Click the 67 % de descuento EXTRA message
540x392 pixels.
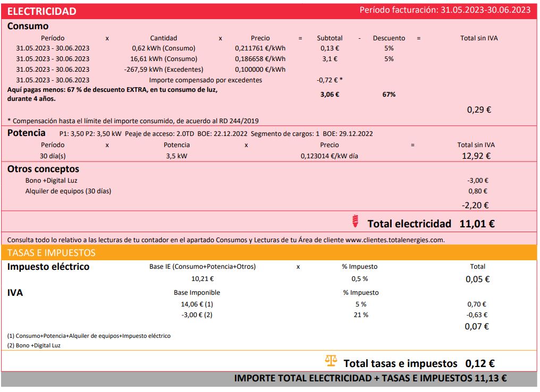pos(112,94)
